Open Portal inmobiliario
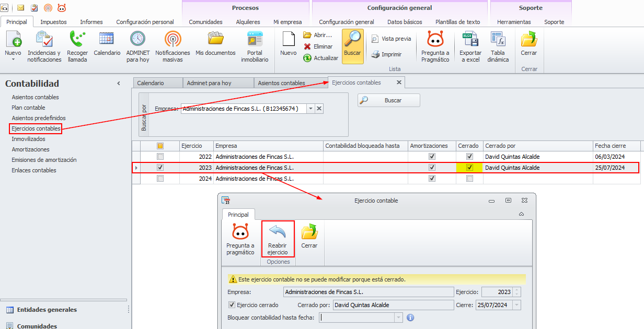 (x=255, y=47)
